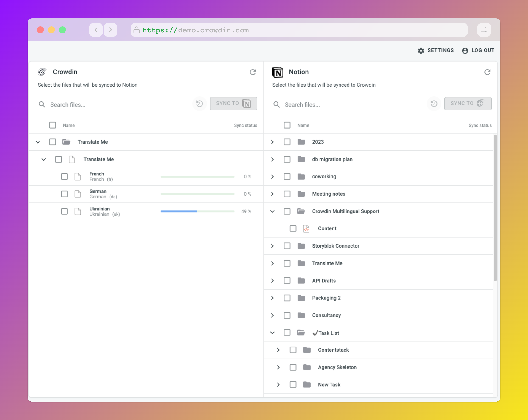Collapse the Task List folder
This screenshot has height=420, width=528.
[272, 333]
